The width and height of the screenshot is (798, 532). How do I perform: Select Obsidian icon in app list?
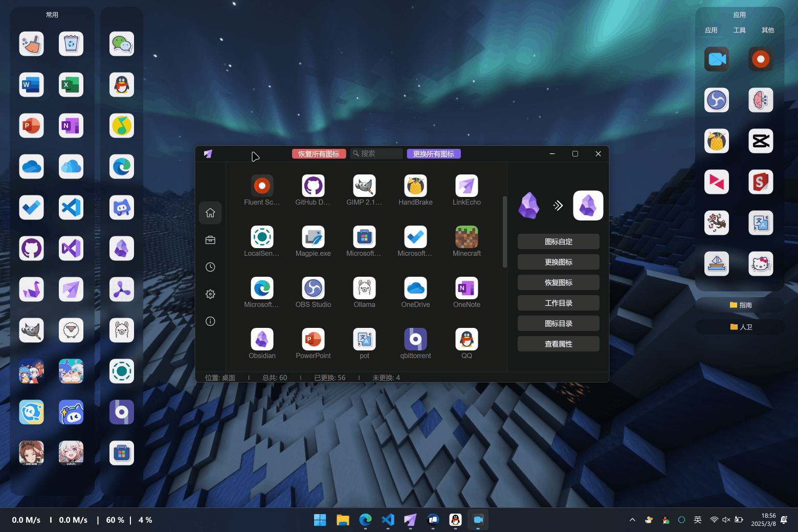pos(262,339)
